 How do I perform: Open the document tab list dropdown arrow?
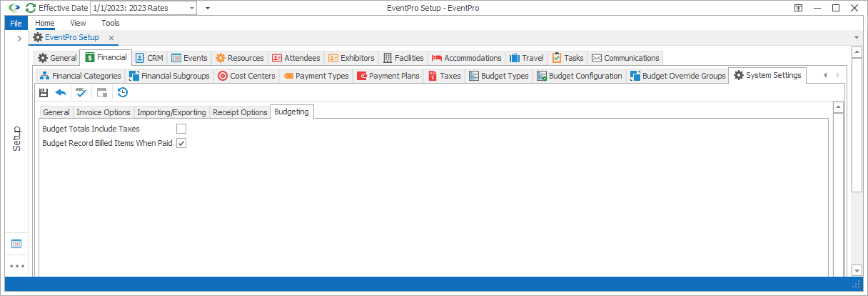pyautogui.click(x=857, y=37)
